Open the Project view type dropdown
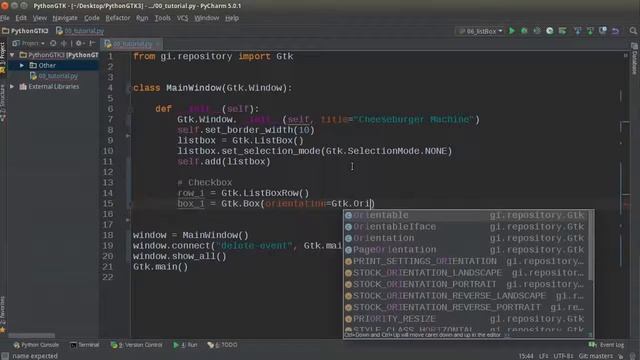Viewport: 640px width, 360px height. pyautogui.click(x=28, y=43)
